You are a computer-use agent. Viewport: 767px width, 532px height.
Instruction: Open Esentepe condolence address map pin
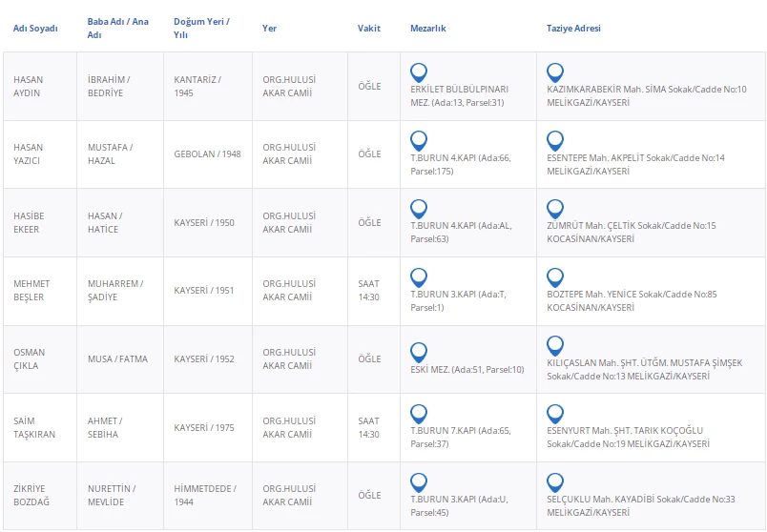click(554, 141)
